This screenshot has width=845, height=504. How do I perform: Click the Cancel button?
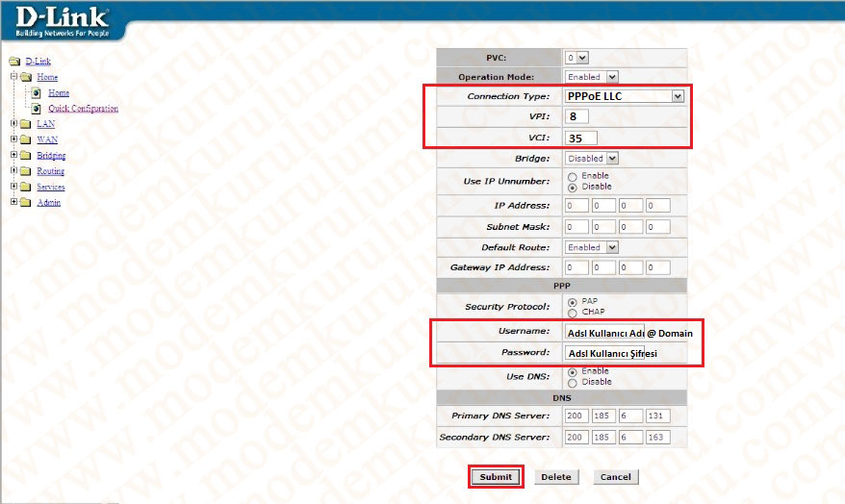(615, 476)
